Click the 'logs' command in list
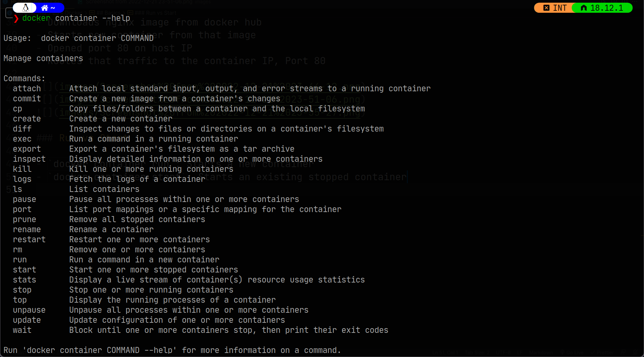This screenshot has height=357, width=644. [x=22, y=179]
